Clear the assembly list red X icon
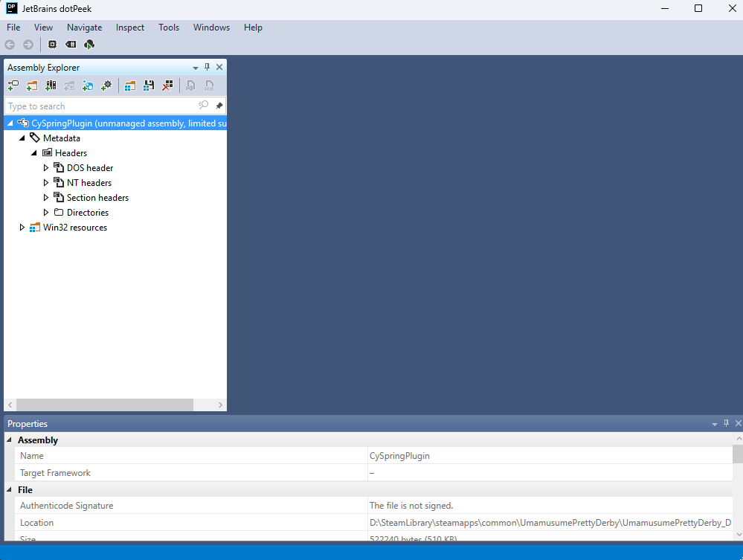Viewport: 743px width, 560px height. 167,86
